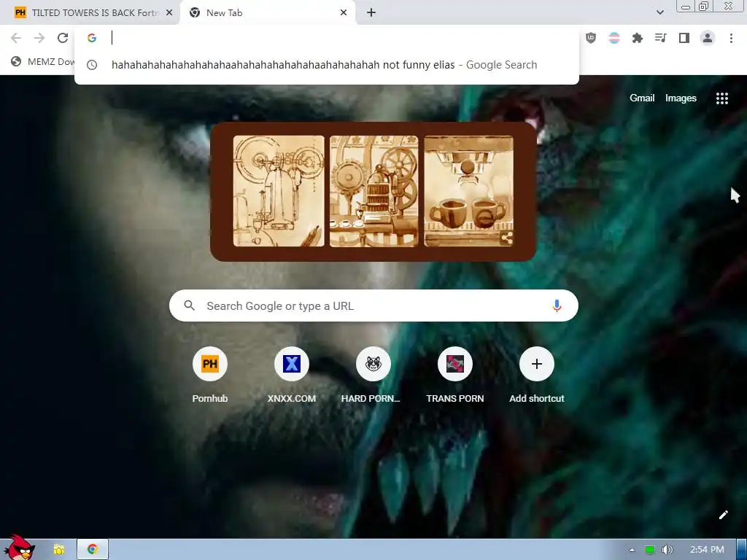
Task: Open the striped flag extension icon
Action: 614,38
